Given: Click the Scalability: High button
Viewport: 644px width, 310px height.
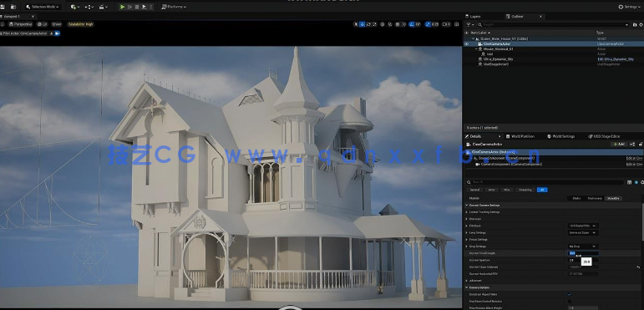Looking at the screenshot, I should point(80,24).
